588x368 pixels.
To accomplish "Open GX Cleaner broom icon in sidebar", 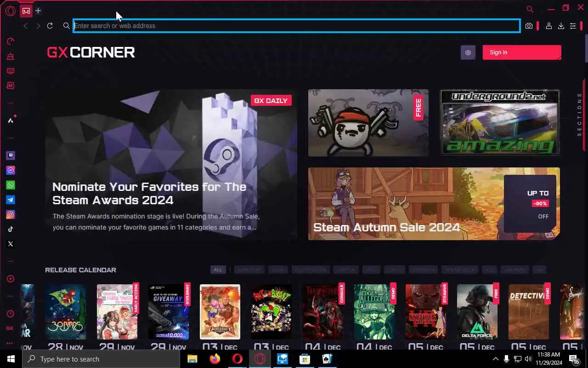I will point(11,56).
